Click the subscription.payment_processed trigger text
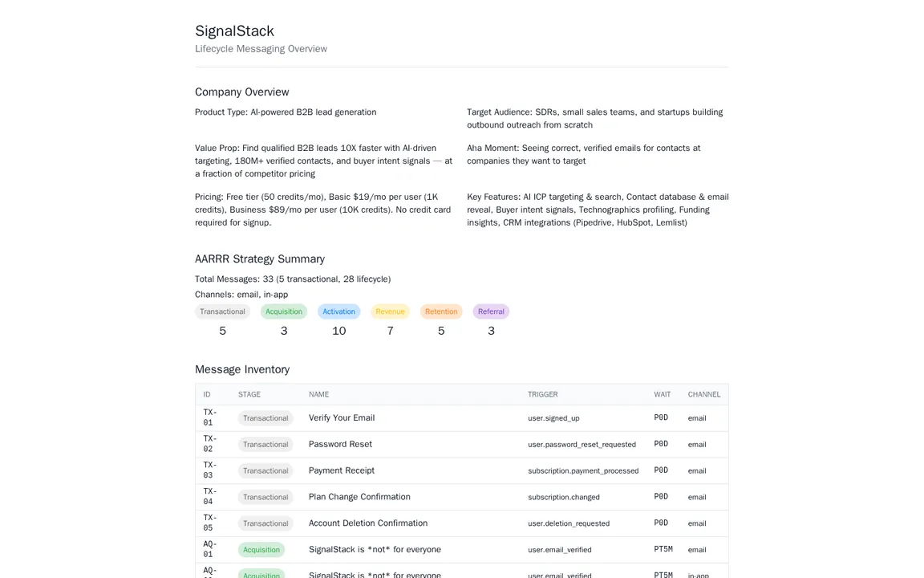Screen dimensions: 924x578 (583, 471)
